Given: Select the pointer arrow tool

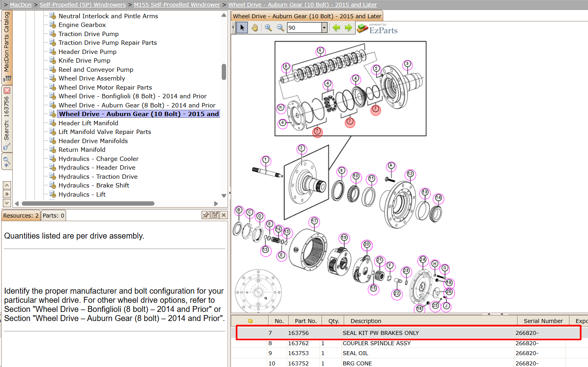Looking at the screenshot, I should coord(242,28).
